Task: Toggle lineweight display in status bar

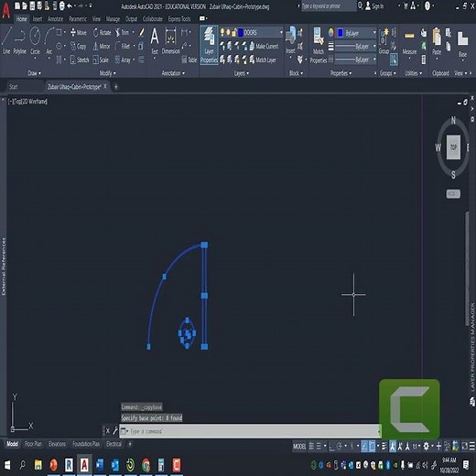Action: coord(384,447)
